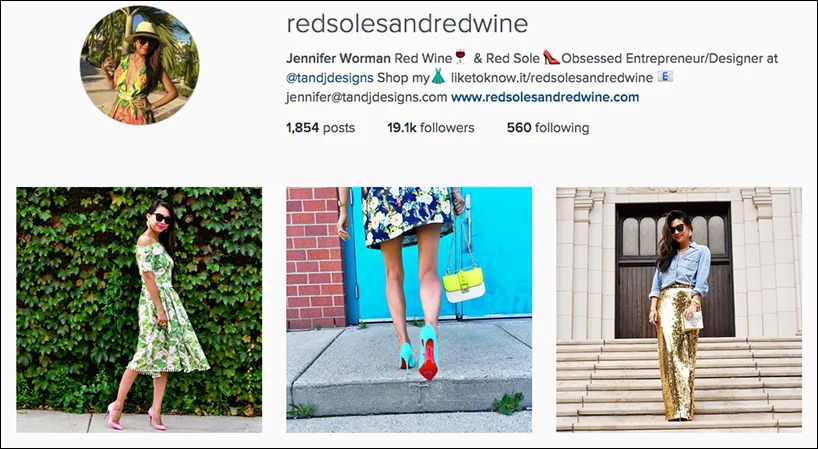View the 560 following list

coord(548,128)
